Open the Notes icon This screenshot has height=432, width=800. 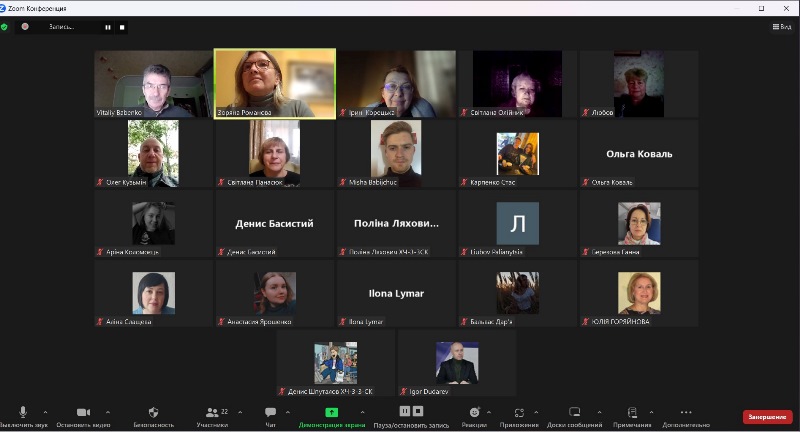632,412
